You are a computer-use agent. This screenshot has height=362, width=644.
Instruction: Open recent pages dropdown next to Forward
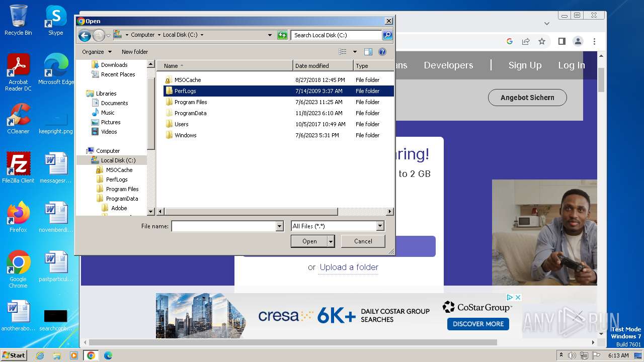point(108,35)
